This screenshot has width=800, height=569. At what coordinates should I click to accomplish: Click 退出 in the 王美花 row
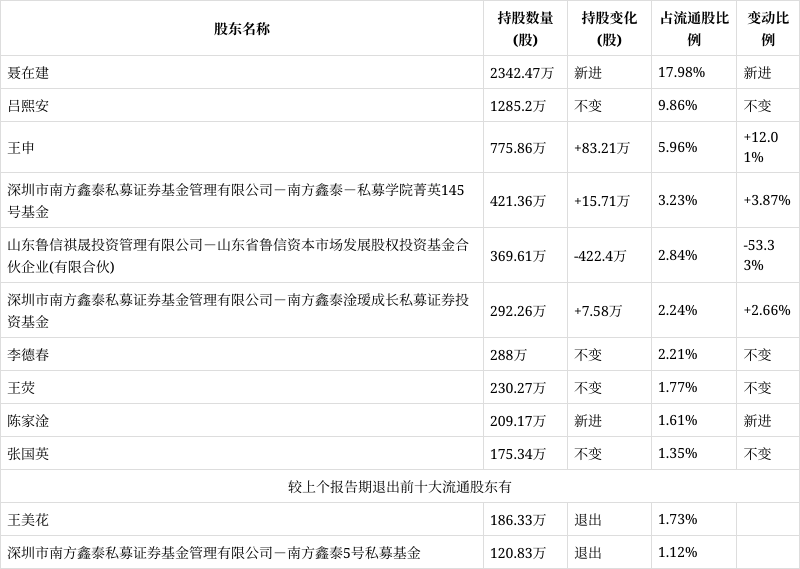pos(588,520)
